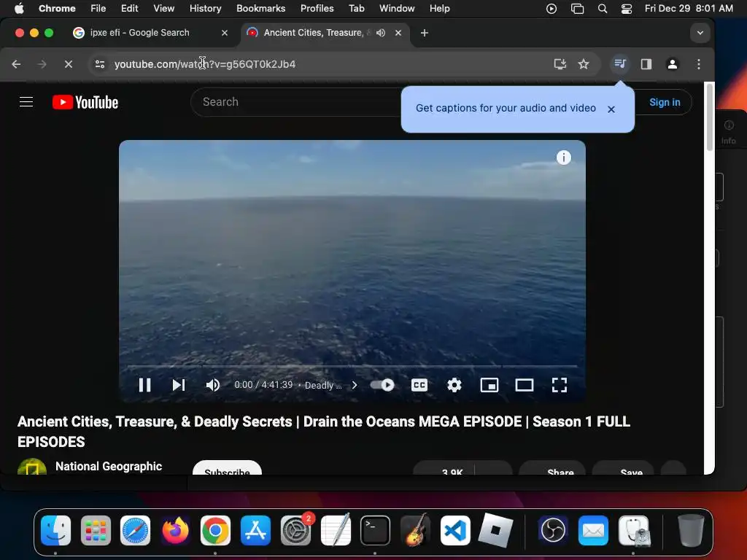
Task: Save the video to playlist
Action: pyautogui.click(x=623, y=468)
